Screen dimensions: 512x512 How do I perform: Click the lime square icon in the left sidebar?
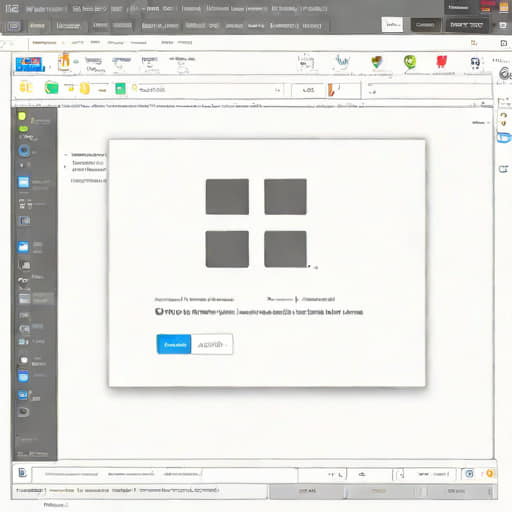point(22,116)
